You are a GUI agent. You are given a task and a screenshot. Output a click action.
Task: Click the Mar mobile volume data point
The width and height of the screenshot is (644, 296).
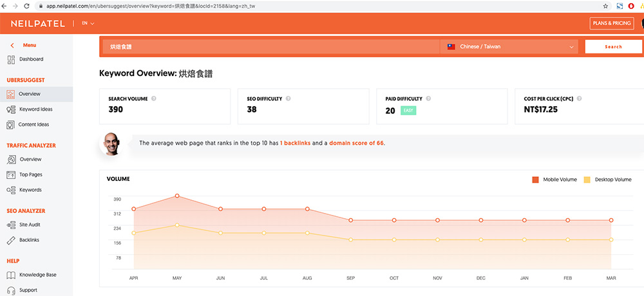pyautogui.click(x=611, y=221)
